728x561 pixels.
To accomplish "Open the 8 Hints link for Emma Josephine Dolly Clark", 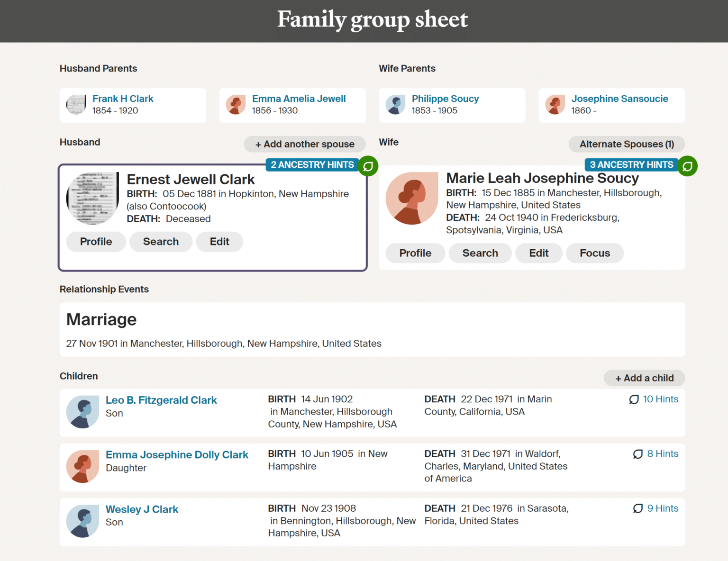I will click(663, 454).
